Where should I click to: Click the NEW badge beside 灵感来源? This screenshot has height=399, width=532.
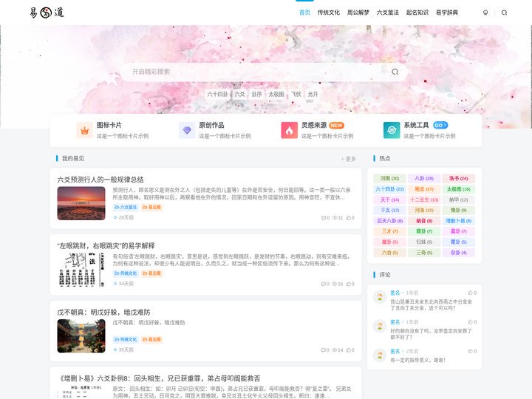(337, 125)
